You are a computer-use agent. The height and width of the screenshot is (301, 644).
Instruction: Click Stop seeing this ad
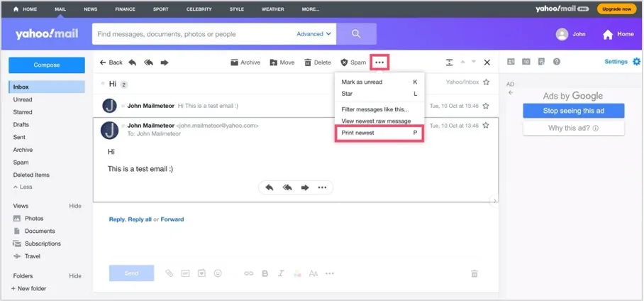(x=573, y=111)
